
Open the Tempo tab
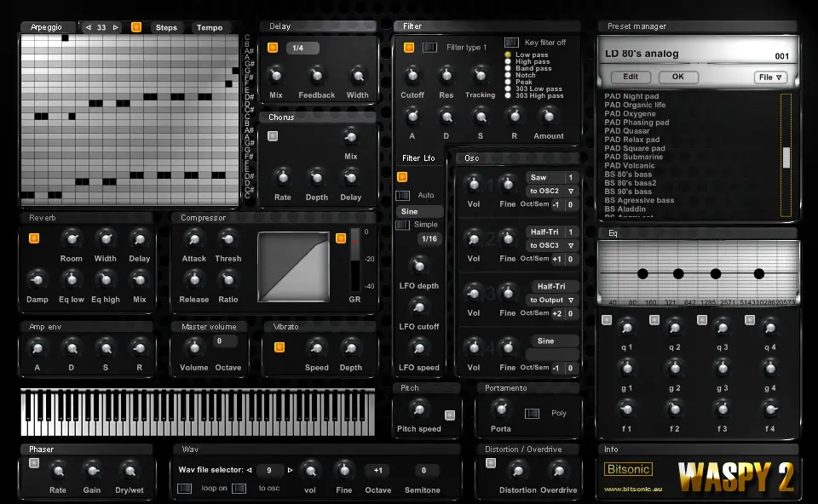210,27
